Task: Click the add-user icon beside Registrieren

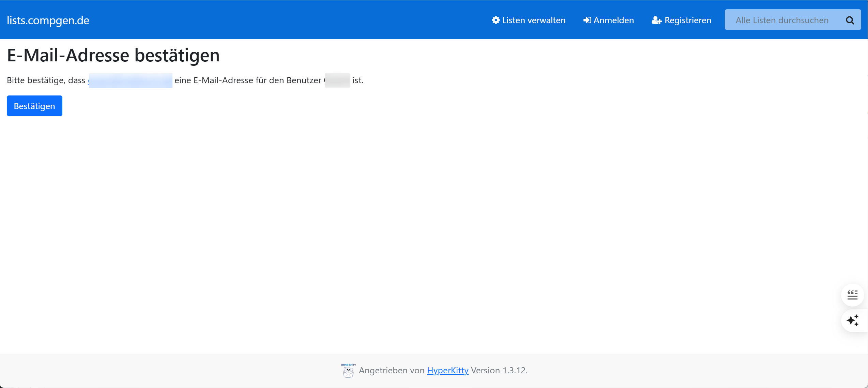Action: pyautogui.click(x=656, y=20)
